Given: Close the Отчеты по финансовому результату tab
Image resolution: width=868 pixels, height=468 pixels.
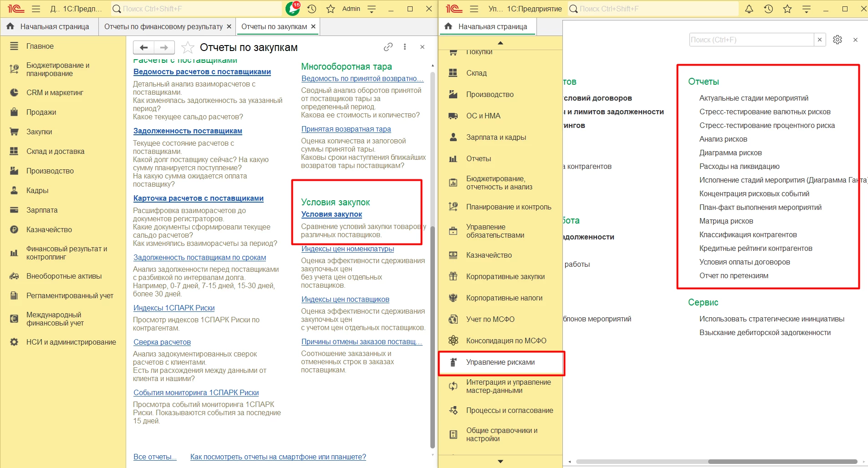Looking at the screenshot, I should (229, 26).
